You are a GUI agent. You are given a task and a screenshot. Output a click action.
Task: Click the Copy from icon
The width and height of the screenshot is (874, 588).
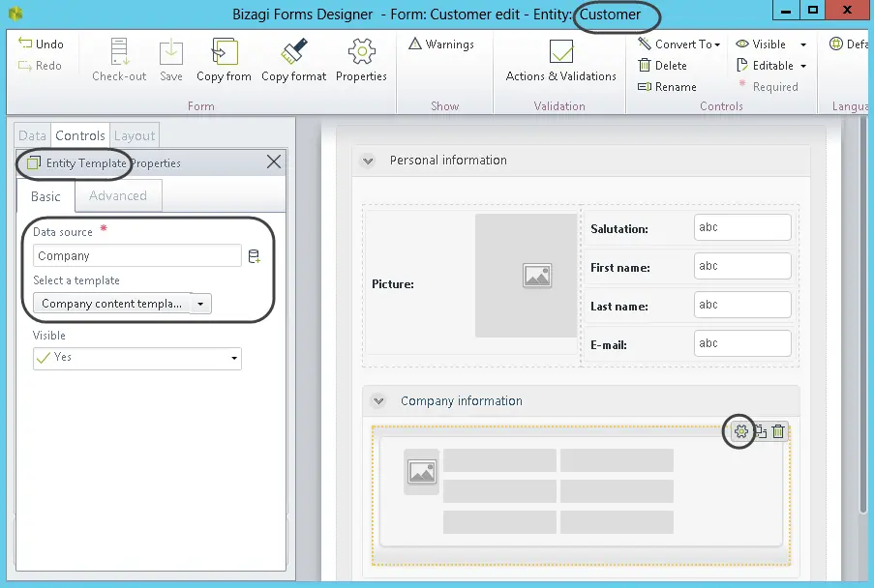point(225,51)
